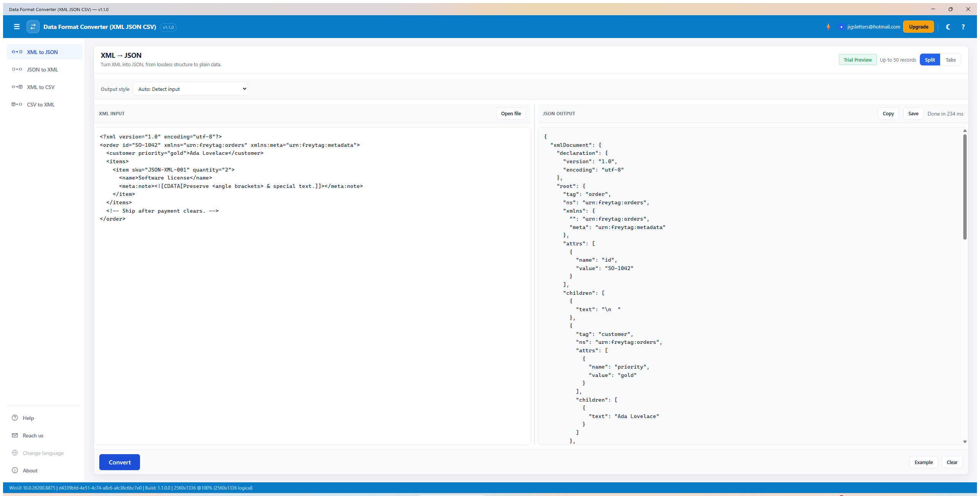Click the v1.1.0 version badge
This screenshot has width=980, height=496.
pyautogui.click(x=168, y=27)
